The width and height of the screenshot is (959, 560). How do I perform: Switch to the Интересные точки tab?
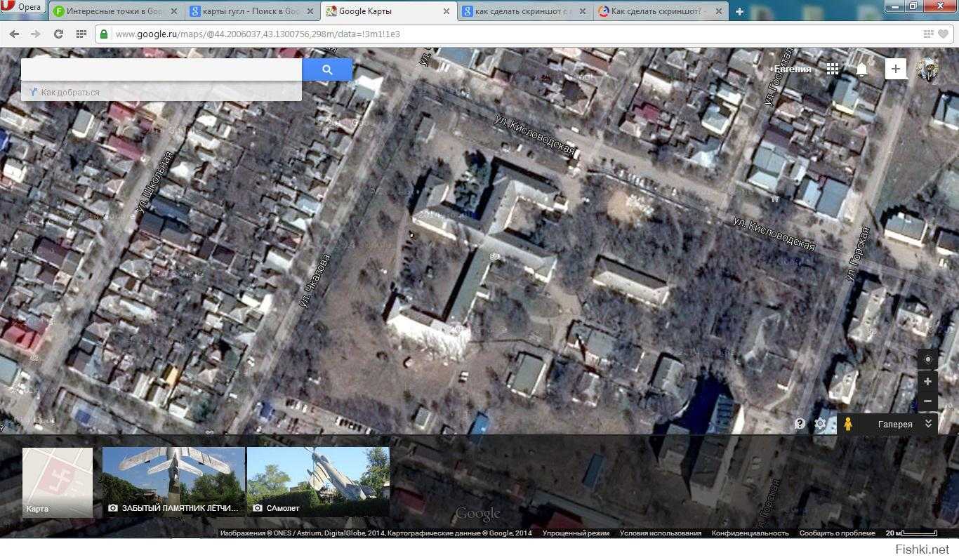point(116,11)
